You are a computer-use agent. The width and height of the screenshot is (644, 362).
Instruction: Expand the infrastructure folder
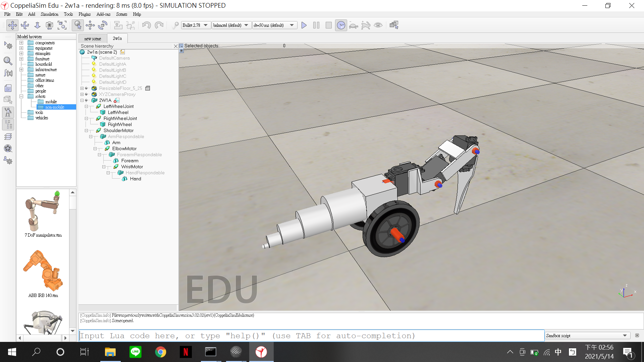pos(21,69)
